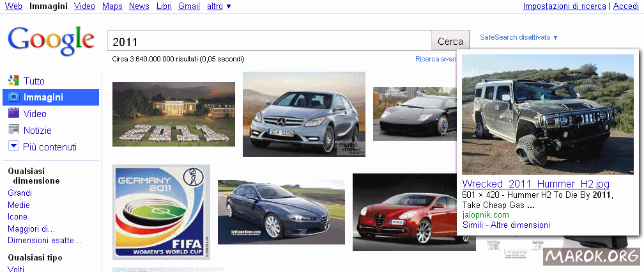The width and height of the screenshot is (644, 272).
Task: Open News in the top navigation bar
Action: (x=139, y=6)
